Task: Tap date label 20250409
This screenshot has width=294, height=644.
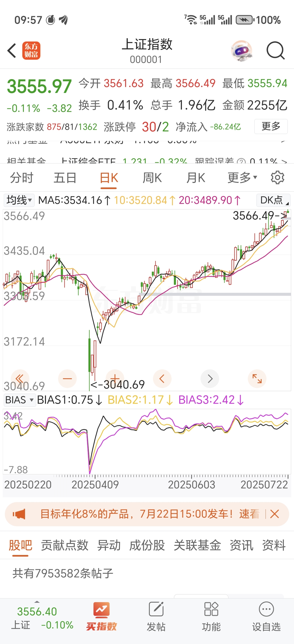Action: coord(95,485)
